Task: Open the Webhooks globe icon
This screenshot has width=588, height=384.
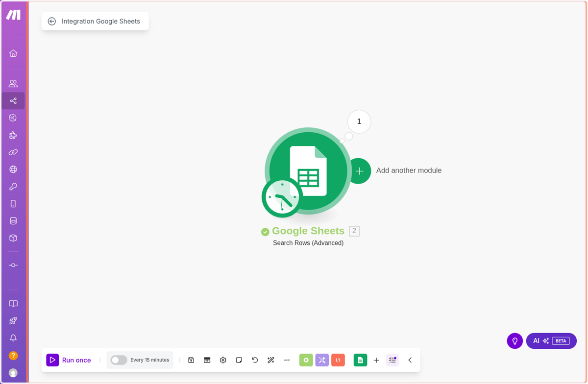Action: [x=13, y=169]
